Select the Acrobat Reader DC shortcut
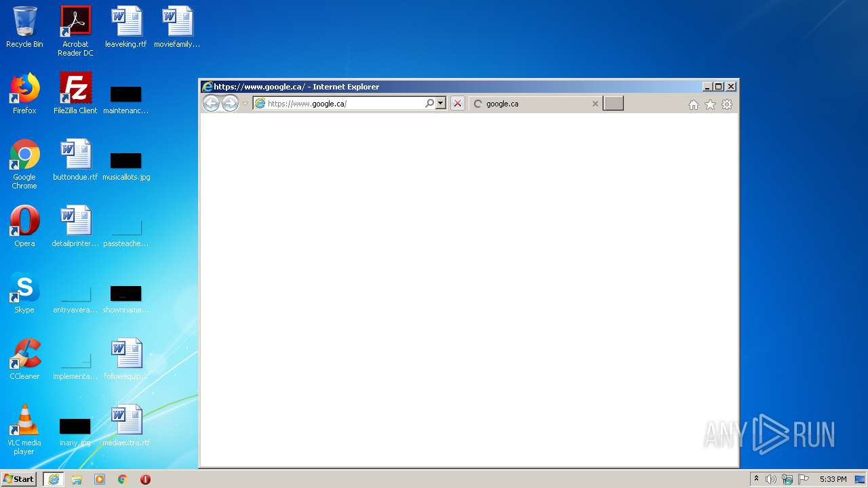 75,31
